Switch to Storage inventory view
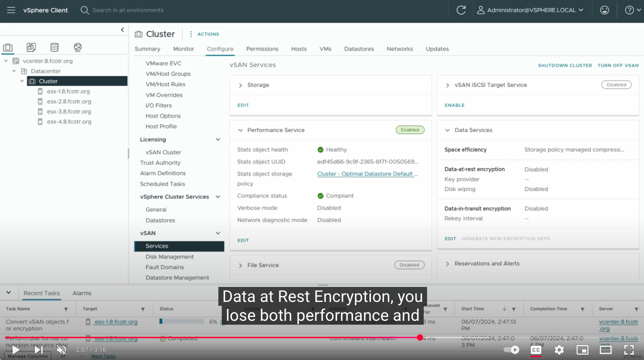Image resolution: width=644 pixels, height=360 pixels. [x=54, y=47]
